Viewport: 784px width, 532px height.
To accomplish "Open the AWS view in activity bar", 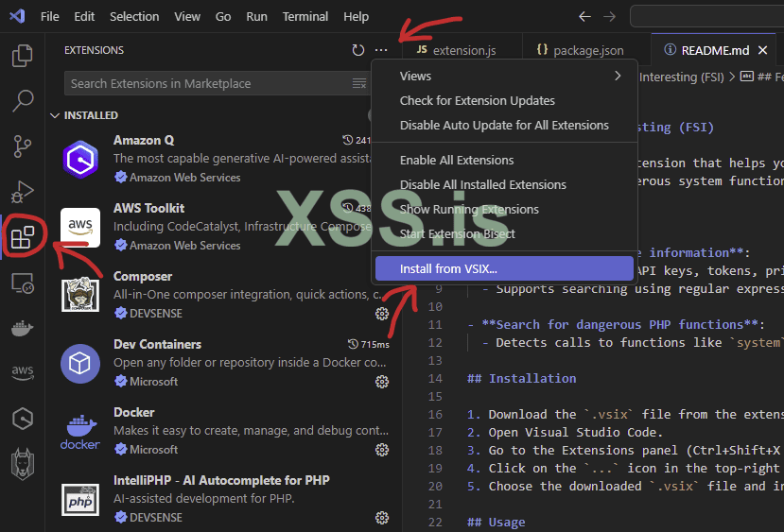I will [22, 372].
